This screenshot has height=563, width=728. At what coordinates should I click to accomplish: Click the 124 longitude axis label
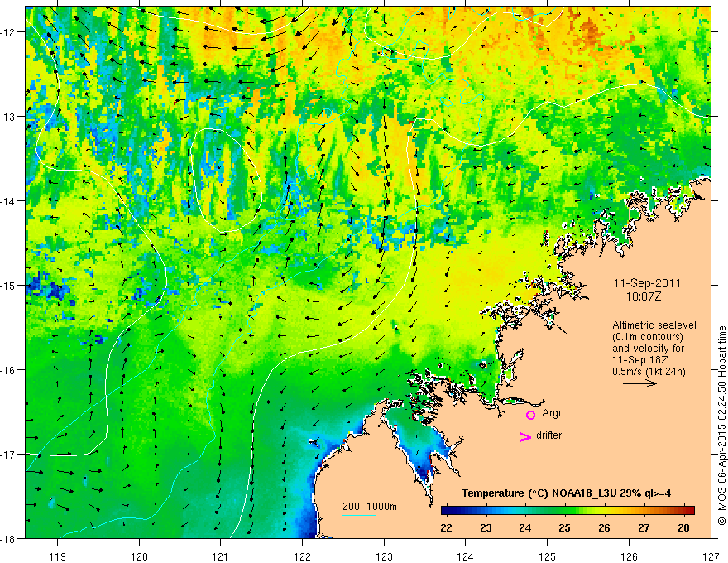coord(466,556)
